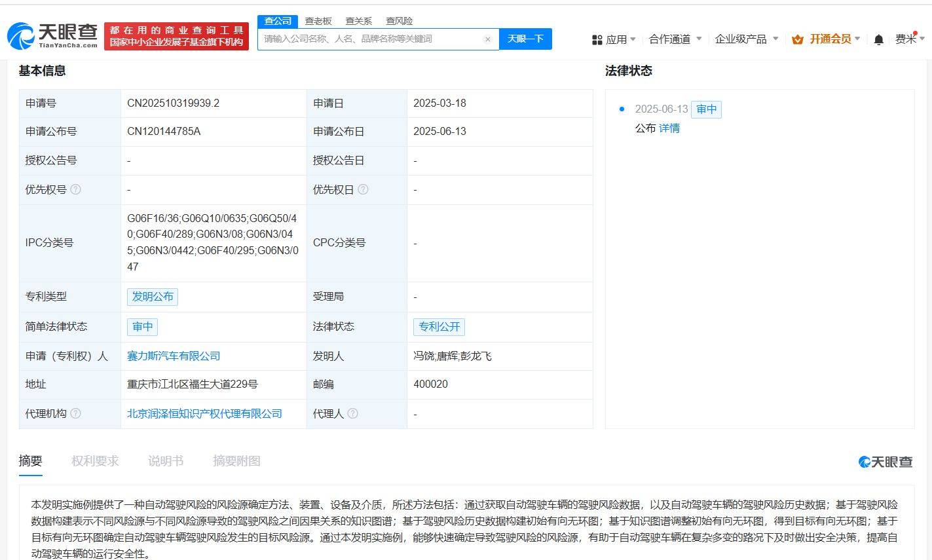Select the 查风险 search tab
The height and width of the screenshot is (560, 932).
400,20
